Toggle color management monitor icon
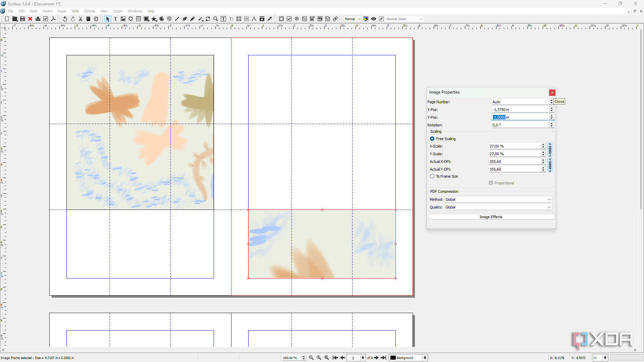Screen dimensions: 644x362 pyautogui.click(x=366, y=19)
